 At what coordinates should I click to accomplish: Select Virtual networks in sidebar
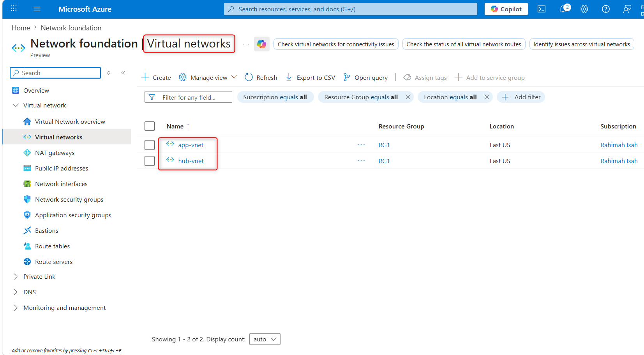tap(58, 137)
